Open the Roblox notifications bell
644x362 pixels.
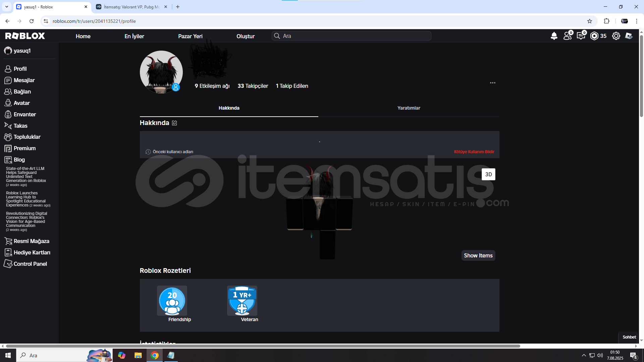[554, 36]
